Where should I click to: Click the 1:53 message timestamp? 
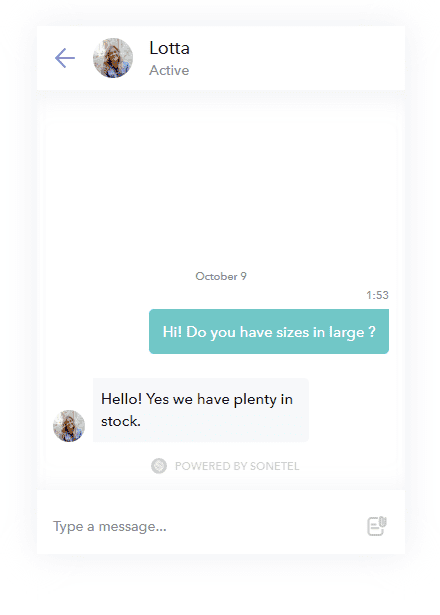tap(377, 295)
